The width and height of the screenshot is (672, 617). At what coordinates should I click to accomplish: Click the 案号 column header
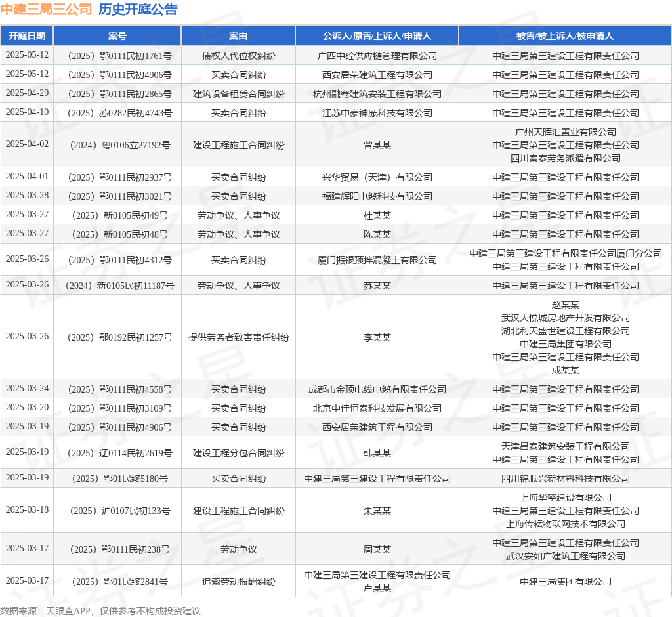coord(117,36)
